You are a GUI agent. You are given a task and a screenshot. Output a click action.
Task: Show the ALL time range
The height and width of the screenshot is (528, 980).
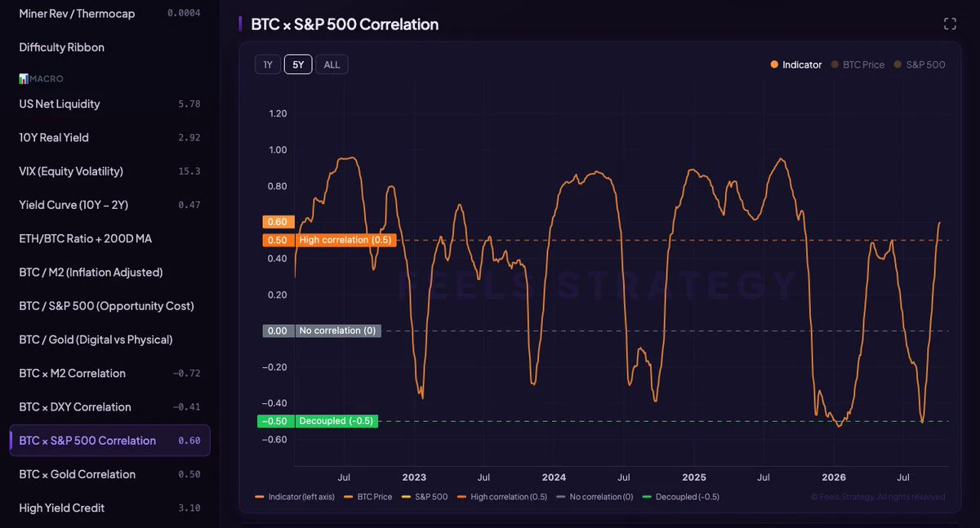point(332,64)
